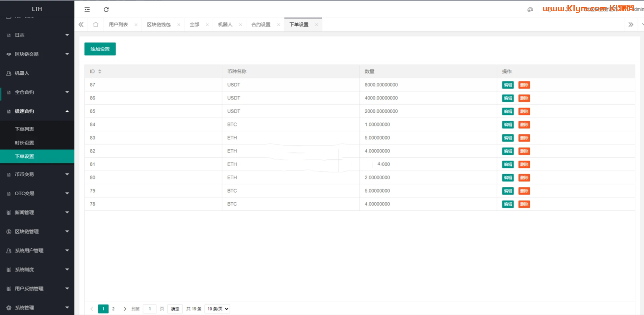Image resolution: width=644 pixels, height=315 pixels.
Task: Close the 下单设置 tab
Action: pos(317,25)
